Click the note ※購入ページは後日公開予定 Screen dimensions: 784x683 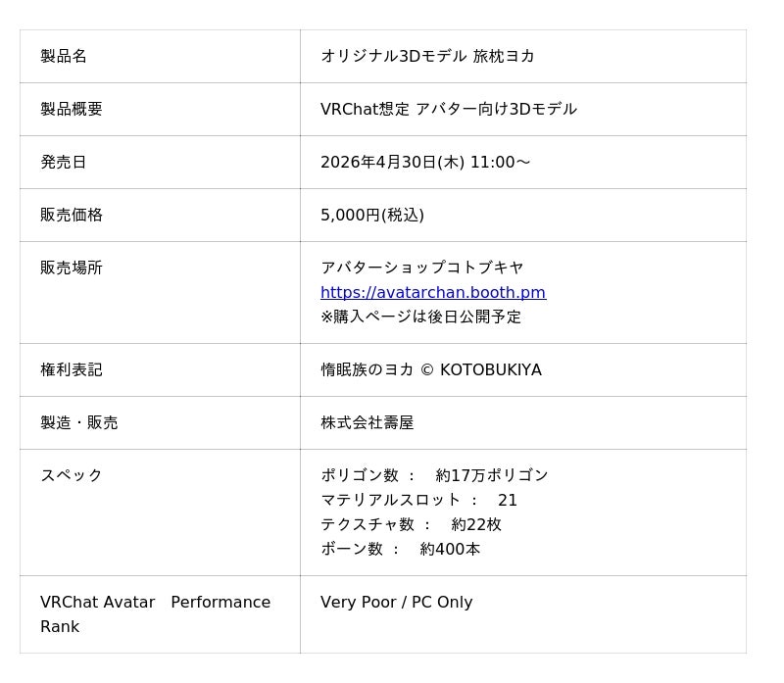click(420, 317)
